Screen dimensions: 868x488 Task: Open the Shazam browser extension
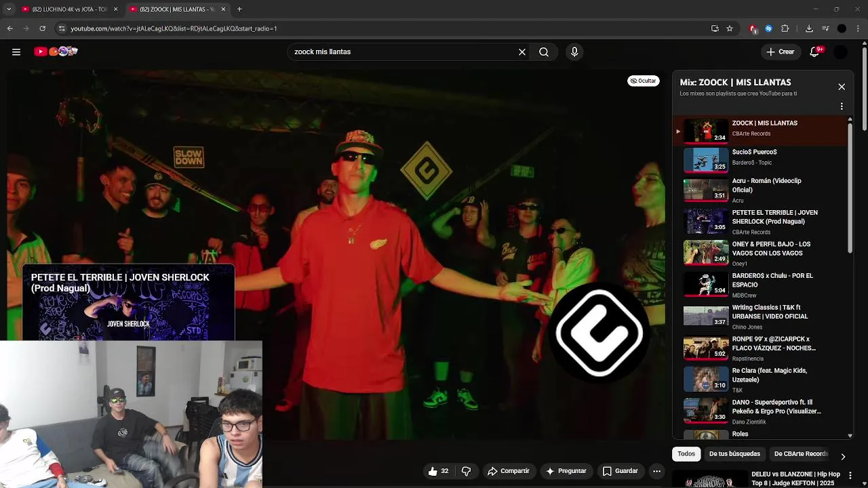[768, 28]
